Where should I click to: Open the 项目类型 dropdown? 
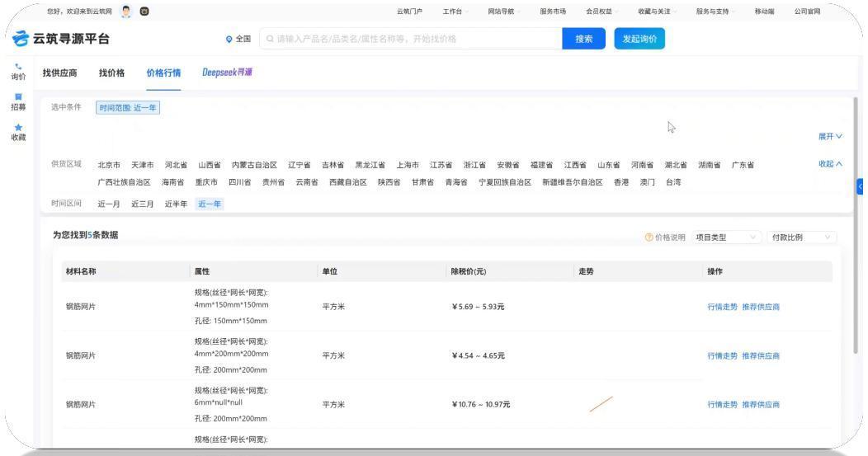(x=726, y=237)
